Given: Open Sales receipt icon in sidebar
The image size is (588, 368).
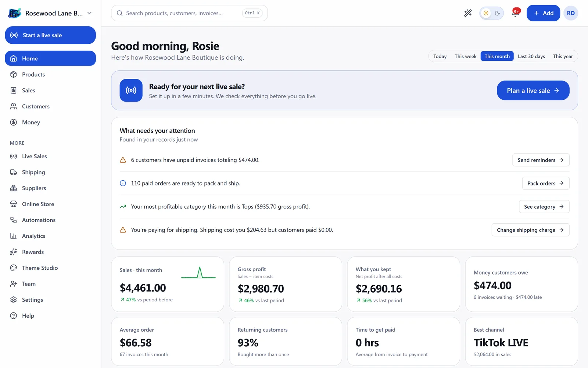Looking at the screenshot, I should coord(14,91).
